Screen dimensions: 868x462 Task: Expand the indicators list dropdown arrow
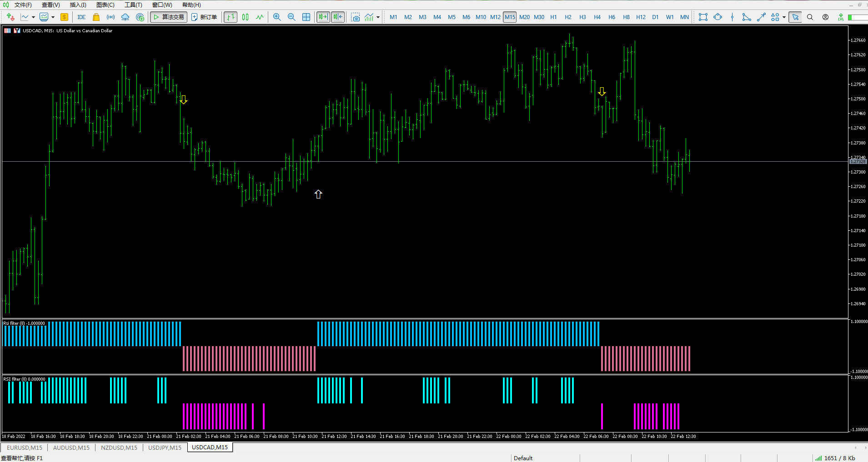(x=378, y=17)
